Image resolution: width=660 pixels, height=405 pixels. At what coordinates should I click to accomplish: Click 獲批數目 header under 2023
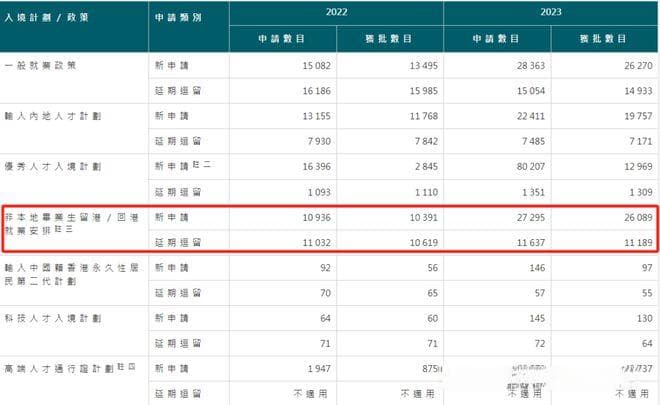click(x=603, y=39)
